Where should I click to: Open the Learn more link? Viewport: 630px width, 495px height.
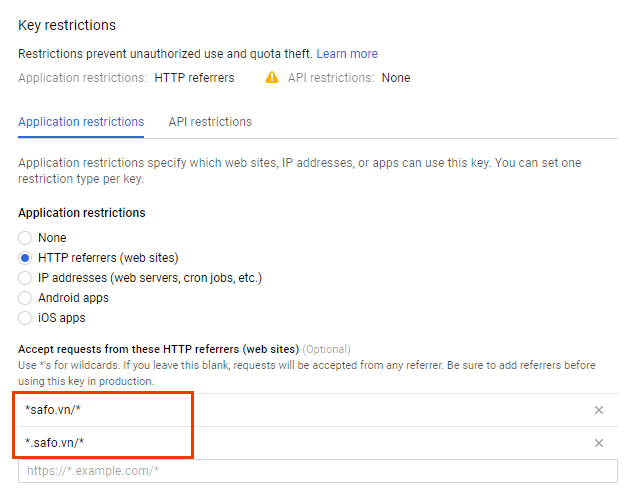pyautogui.click(x=347, y=54)
